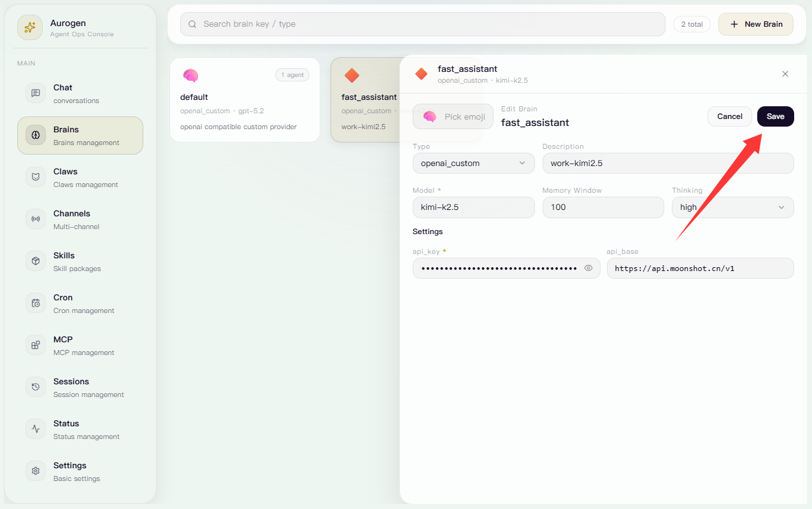The width and height of the screenshot is (812, 509).
Task: Click the Aurogen sparkle logo icon
Action: click(x=30, y=27)
